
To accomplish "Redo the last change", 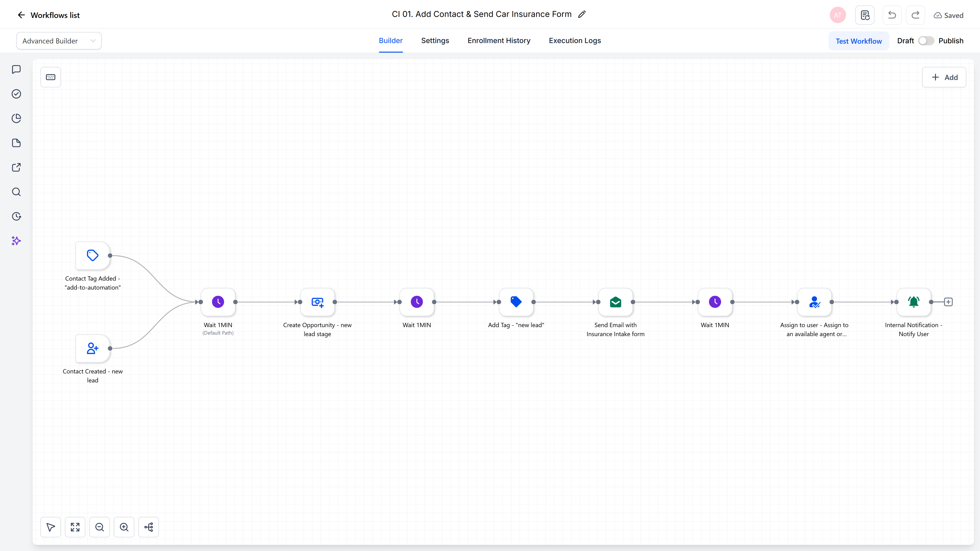I will coord(915,15).
